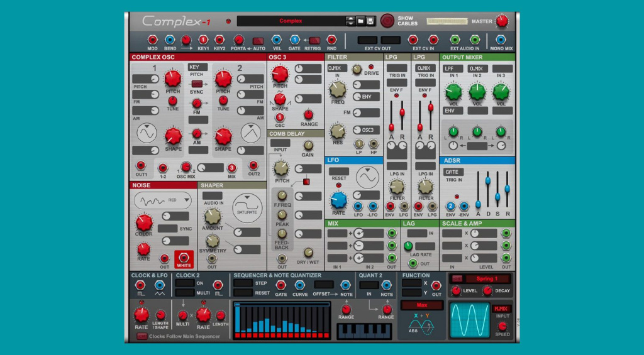Screen dimensions: 644x355
Task: Click the 1-2 output jack
Action: click(163, 168)
